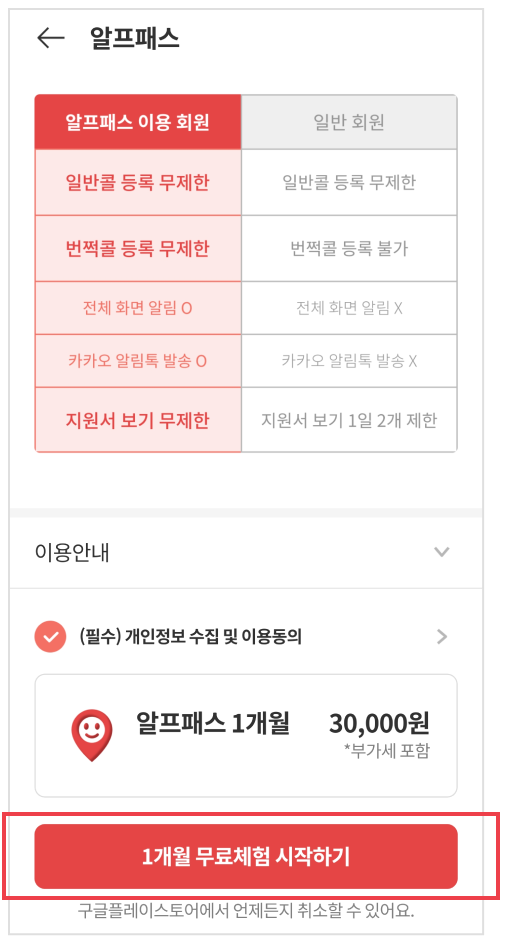Click the red 번쩍콜 등록 무제한 cell
505x942 pixels.
click(x=138, y=248)
